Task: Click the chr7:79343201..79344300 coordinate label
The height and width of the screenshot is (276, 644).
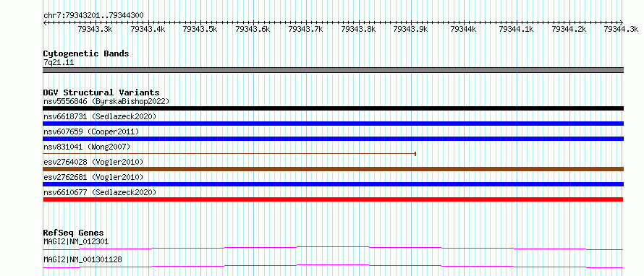Action: [x=93, y=16]
